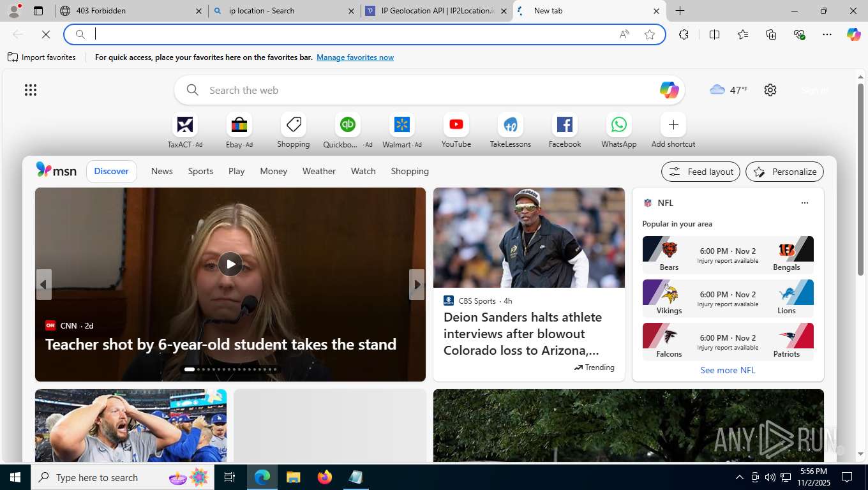The width and height of the screenshot is (868, 490).
Task: Stop loading the page with X button
Action: tap(45, 34)
